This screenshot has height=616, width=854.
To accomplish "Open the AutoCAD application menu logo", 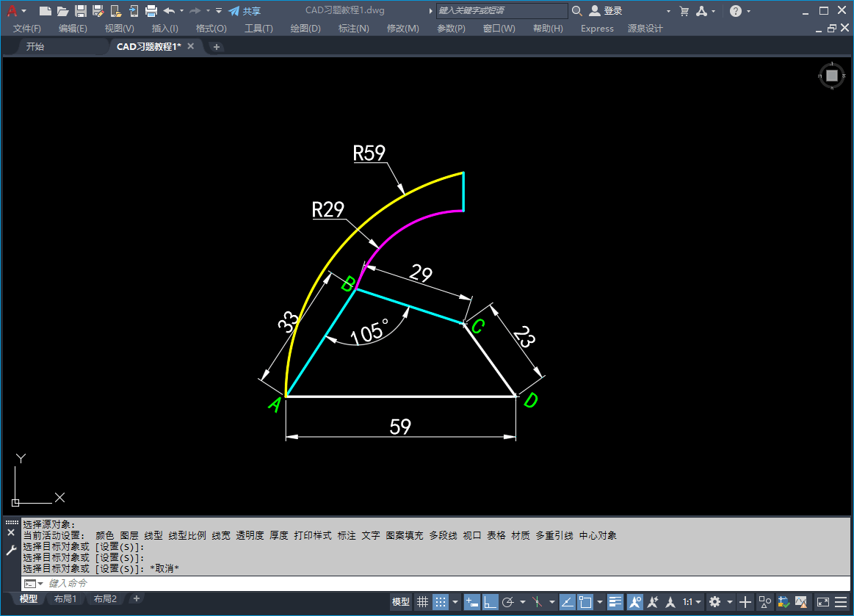I will pos(12,10).
